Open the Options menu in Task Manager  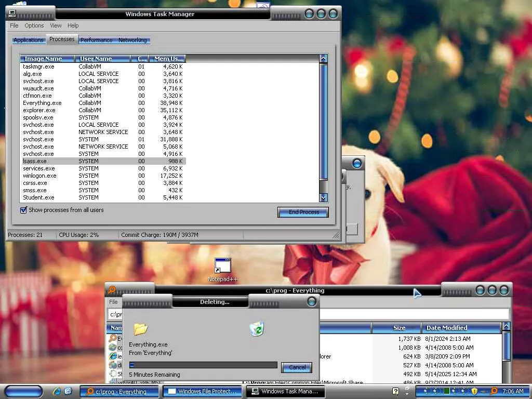coord(34,25)
